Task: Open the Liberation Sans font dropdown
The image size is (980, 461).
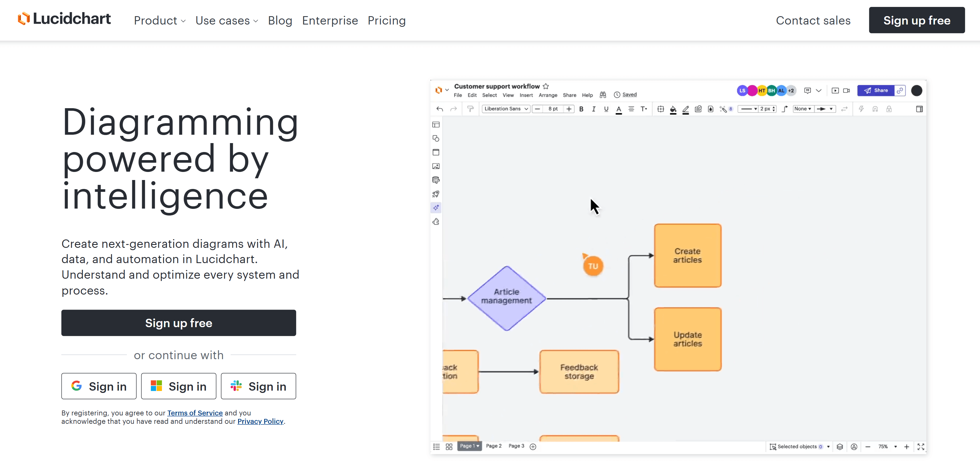Action: pyautogui.click(x=506, y=109)
